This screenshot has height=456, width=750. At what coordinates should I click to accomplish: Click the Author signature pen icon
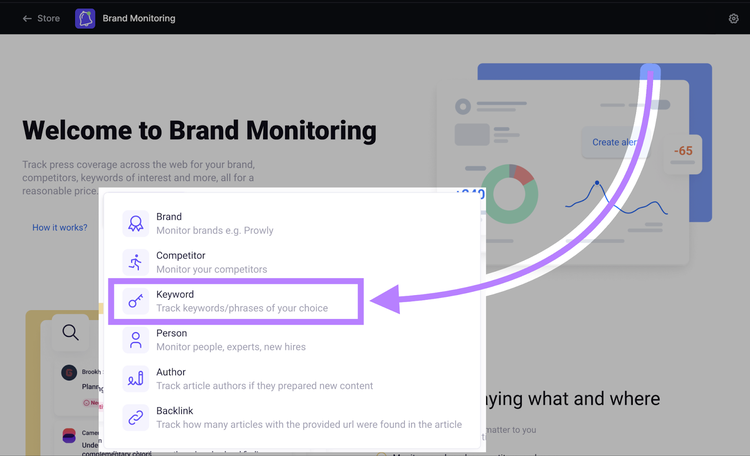135,378
